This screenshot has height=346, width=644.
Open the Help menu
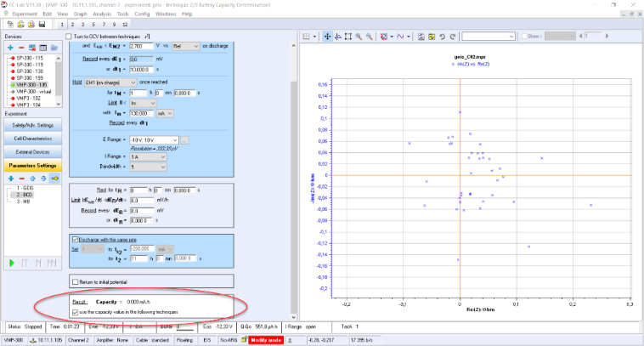coord(187,14)
